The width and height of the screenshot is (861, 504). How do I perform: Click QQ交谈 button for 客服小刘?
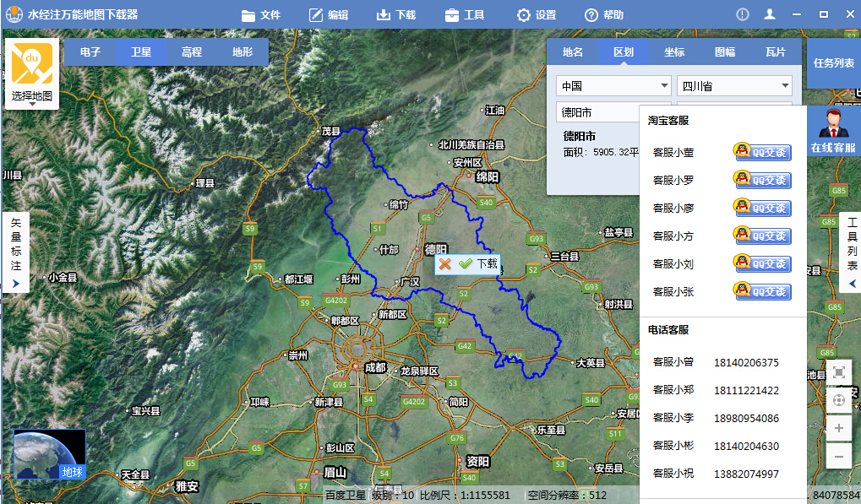click(x=763, y=263)
